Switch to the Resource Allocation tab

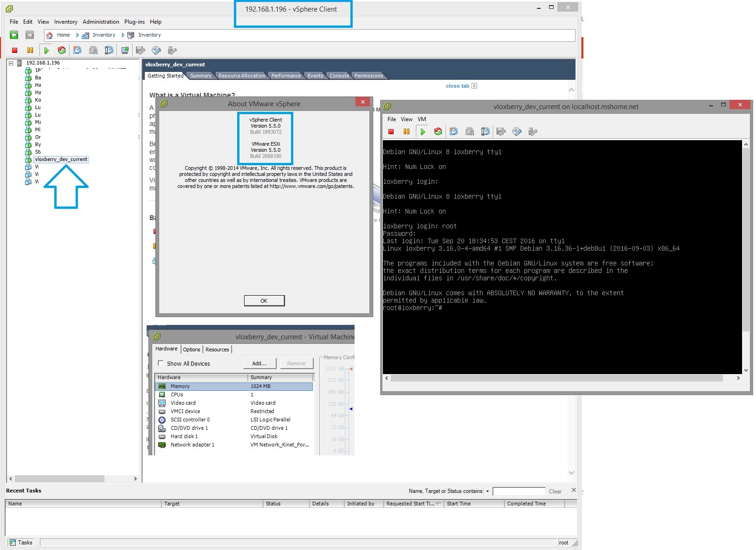241,76
